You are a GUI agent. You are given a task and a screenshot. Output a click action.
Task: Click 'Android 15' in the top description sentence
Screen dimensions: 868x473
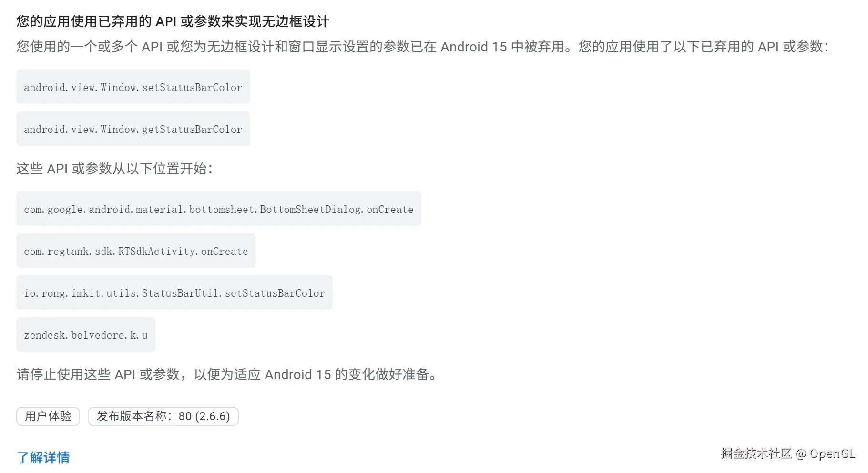473,47
